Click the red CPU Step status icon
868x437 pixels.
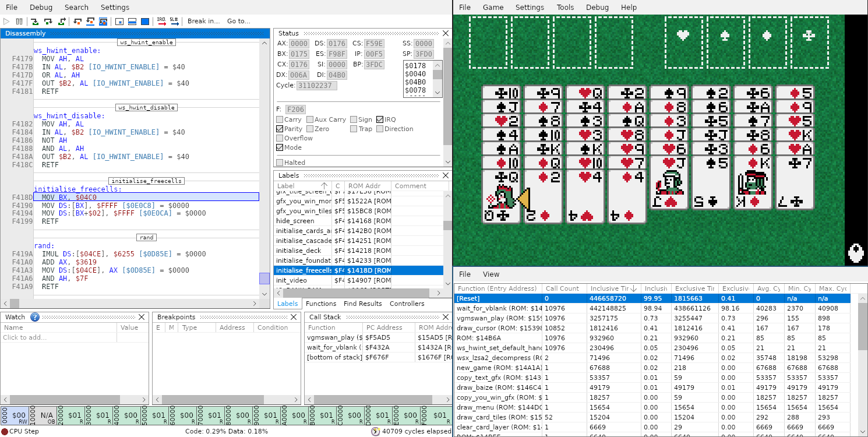pyautogui.click(x=5, y=432)
